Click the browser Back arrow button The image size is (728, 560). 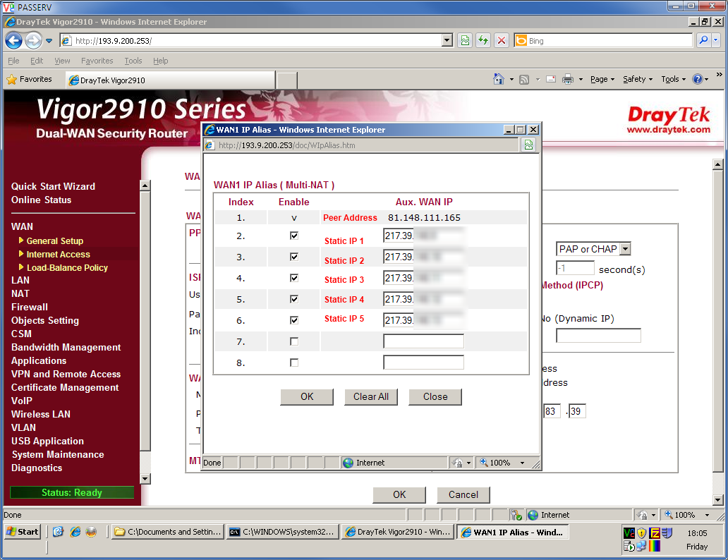[13, 41]
